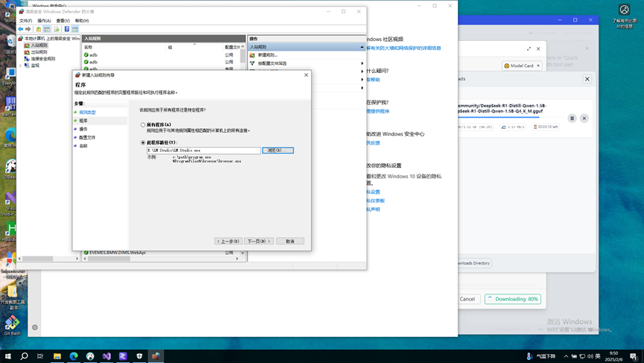Click the DeepSeek download progress bar
Screen dimensions: 644x363
pyautogui.click(x=499, y=117)
